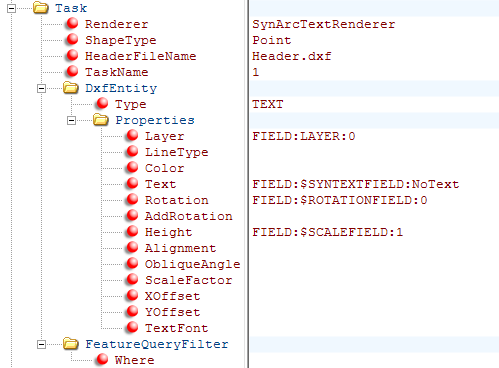Viewport: 499px width, 368px height.
Task: Select the FeatureQueryFilter tree label
Action: click(x=157, y=344)
